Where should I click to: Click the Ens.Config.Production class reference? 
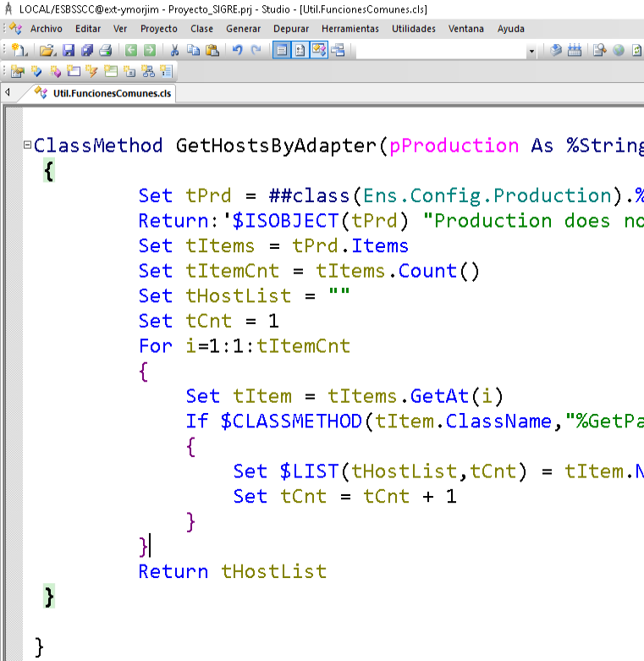pos(487,196)
